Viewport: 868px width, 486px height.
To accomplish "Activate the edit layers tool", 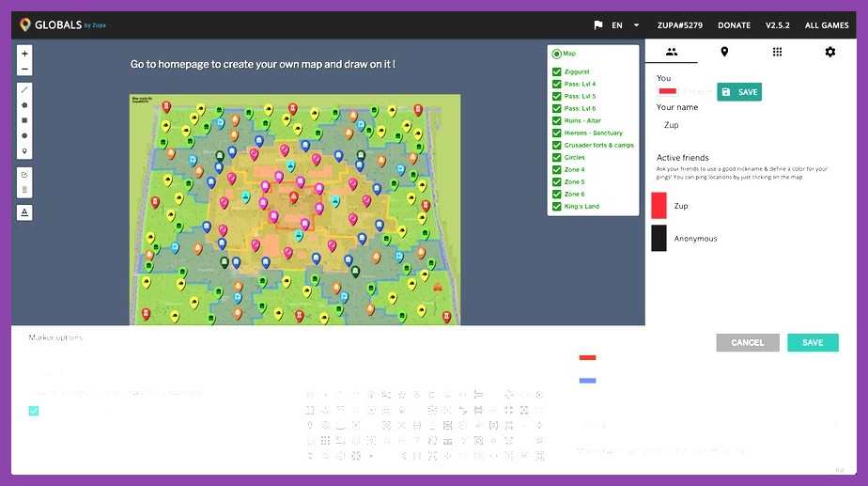I will point(24,175).
